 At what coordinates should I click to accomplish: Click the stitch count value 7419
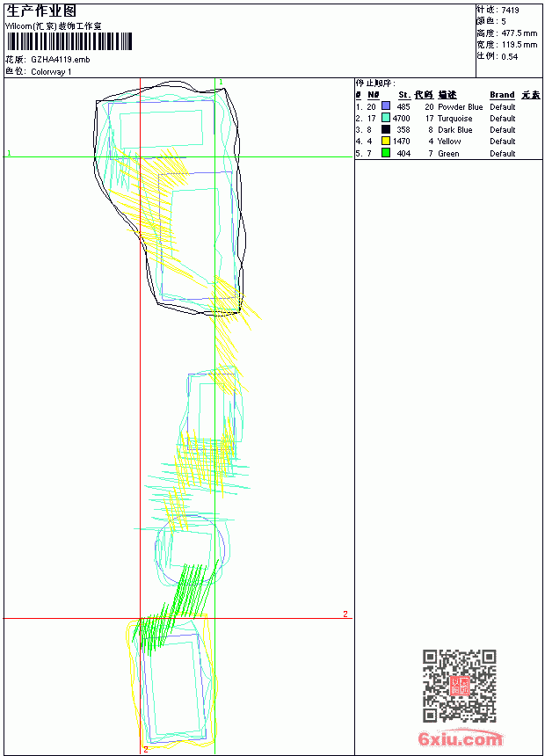click(x=510, y=11)
